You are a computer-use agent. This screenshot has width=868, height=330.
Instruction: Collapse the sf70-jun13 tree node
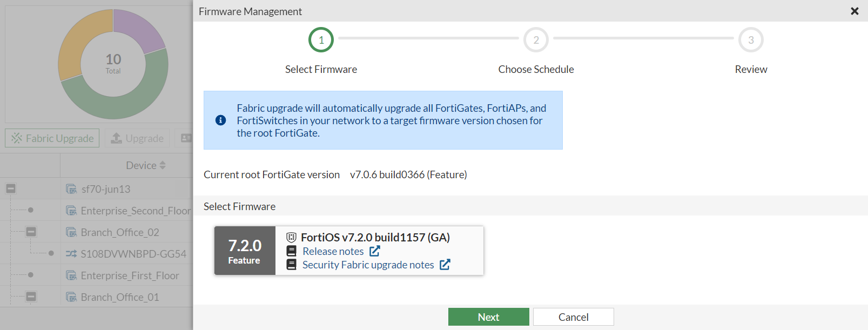pos(11,188)
